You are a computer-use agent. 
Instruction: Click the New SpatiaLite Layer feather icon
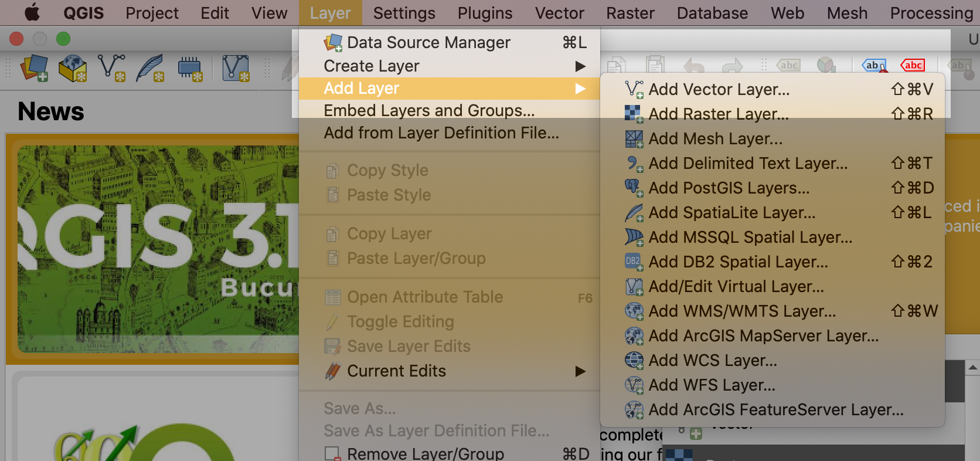point(150,68)
